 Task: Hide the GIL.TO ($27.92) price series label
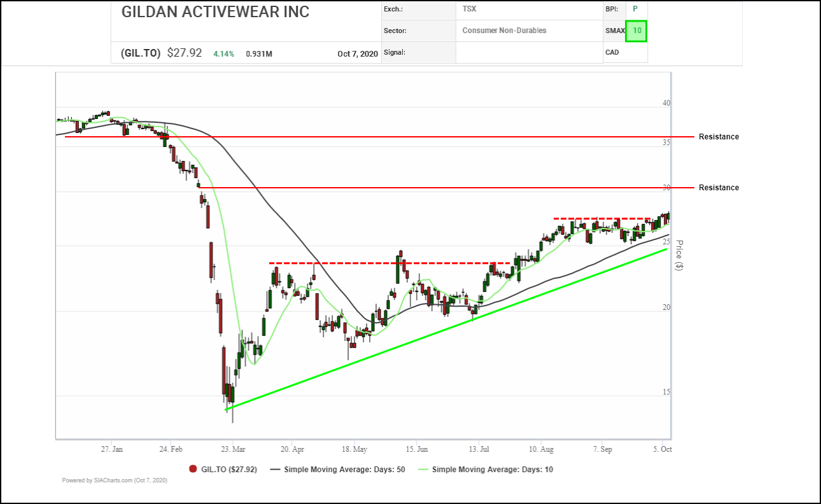228,470
